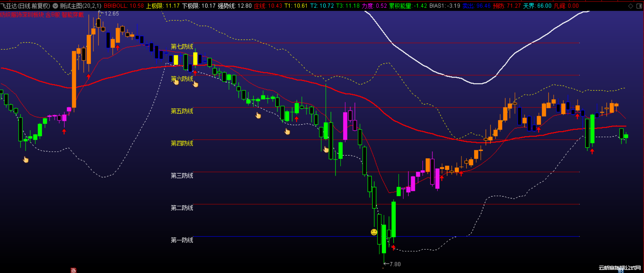The width and height of the screenshot is (644, 273).
Task: Click the 智能穿戴 concept tag
Action: [73, 15]
